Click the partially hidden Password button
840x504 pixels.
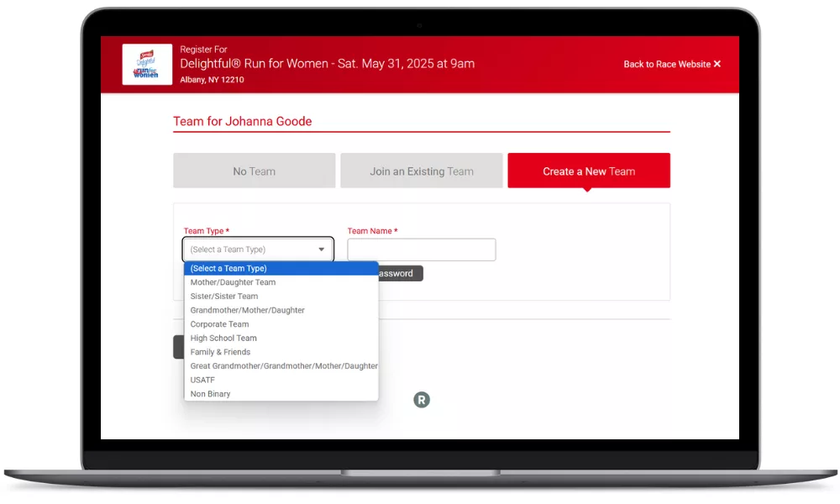400,273
